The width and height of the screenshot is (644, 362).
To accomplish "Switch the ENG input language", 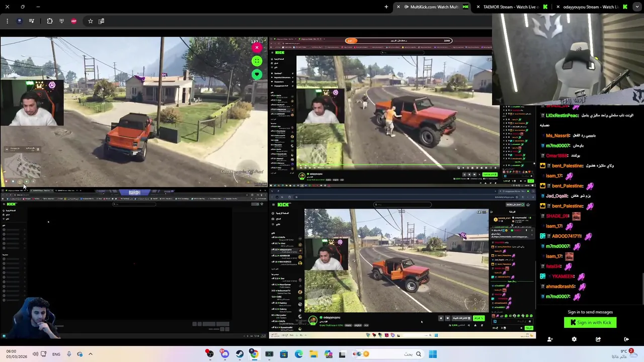I will [x=56, y=354].
